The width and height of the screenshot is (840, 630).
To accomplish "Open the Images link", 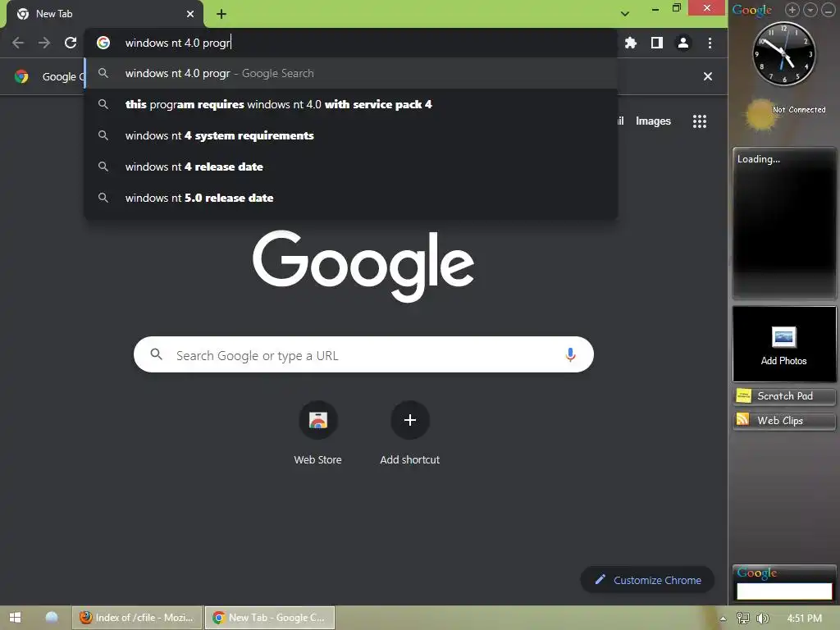I will pos(653,121).
